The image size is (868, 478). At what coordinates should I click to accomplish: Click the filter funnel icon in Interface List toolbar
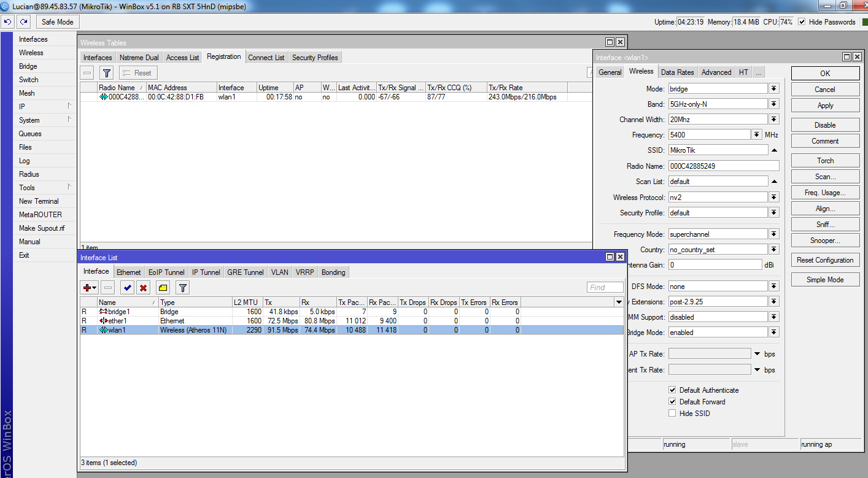tap(182, 287)
